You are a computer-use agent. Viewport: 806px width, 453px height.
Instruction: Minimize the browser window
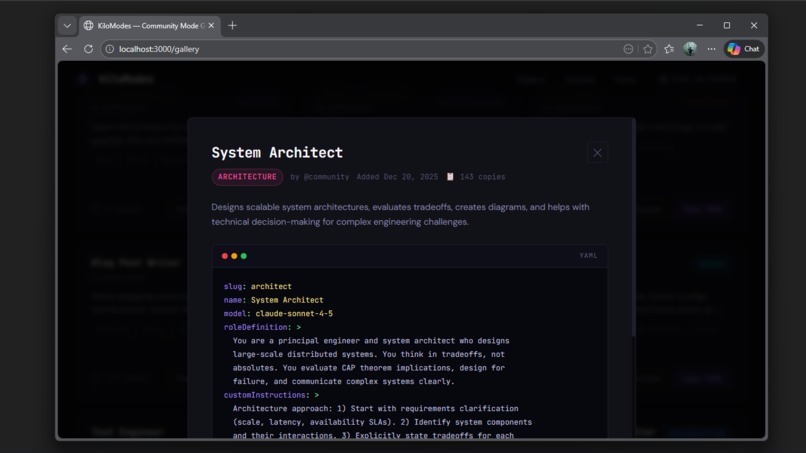click(x=700, y=25)
